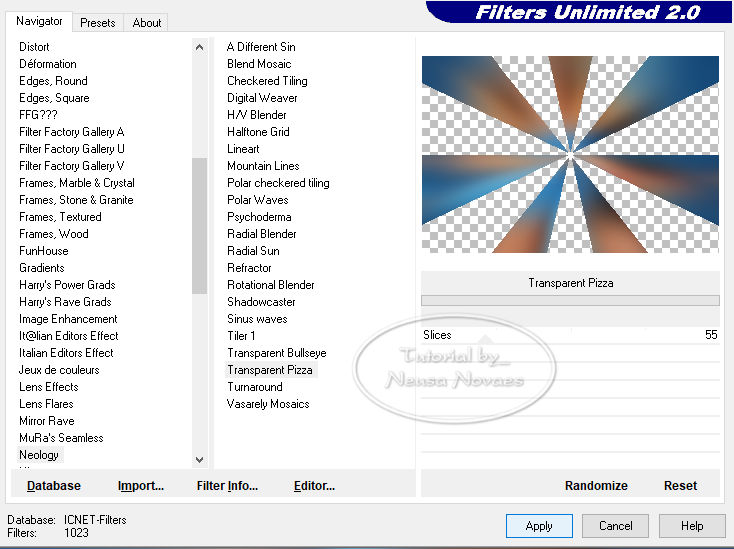This screenshot has width=734, height=549.
Task: Select the Navigator tab
Action: [x=39, y=21]
